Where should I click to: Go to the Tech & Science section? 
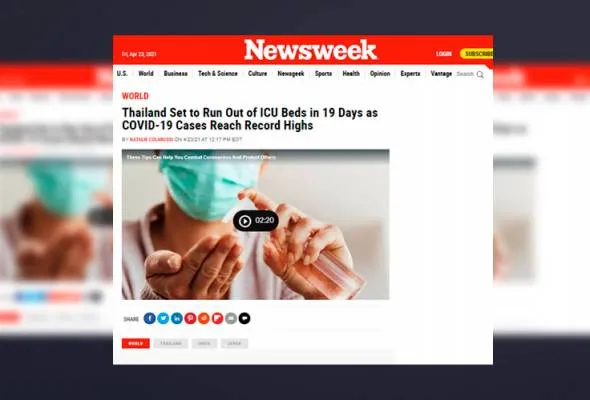pos(218,73)
